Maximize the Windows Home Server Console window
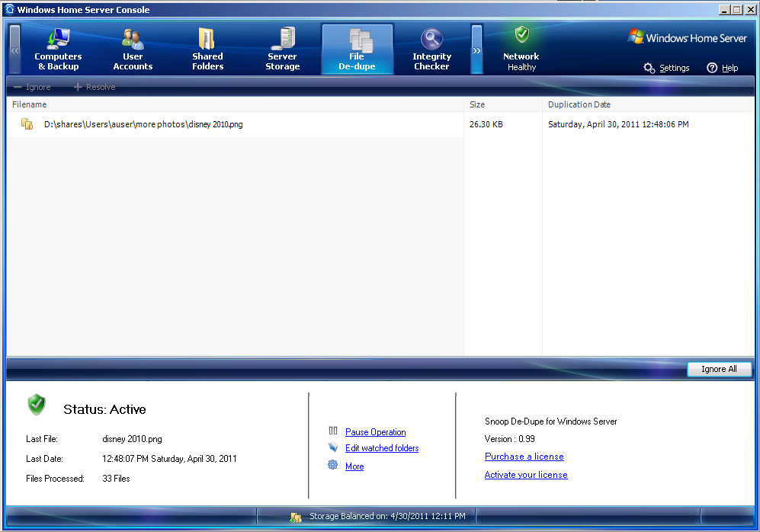Image resolution: width=760 pixels, height=532 pixels. [x=737, y=10]
